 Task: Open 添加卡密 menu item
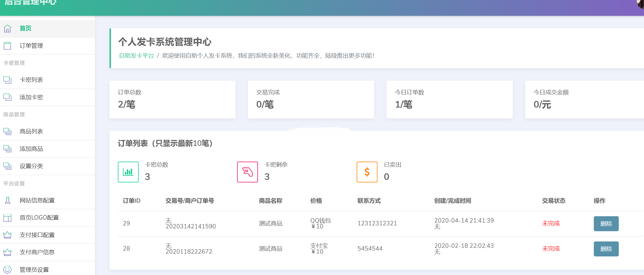click(x=31, y=97)
